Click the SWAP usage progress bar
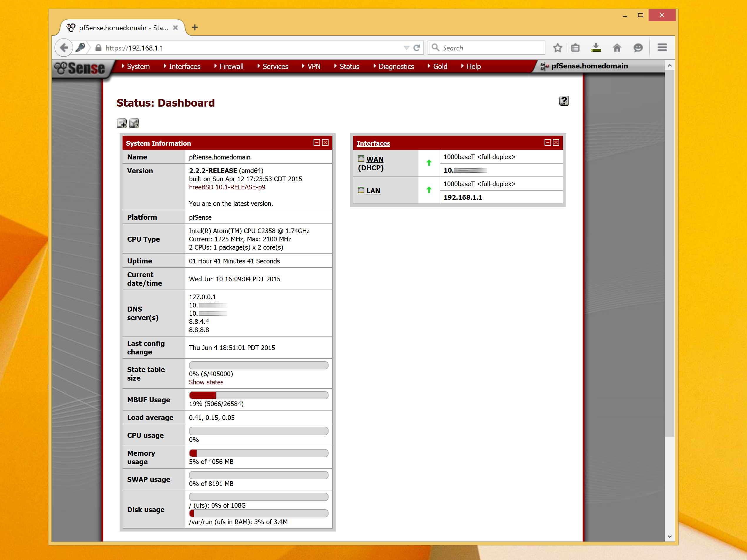 coord(259,475)
